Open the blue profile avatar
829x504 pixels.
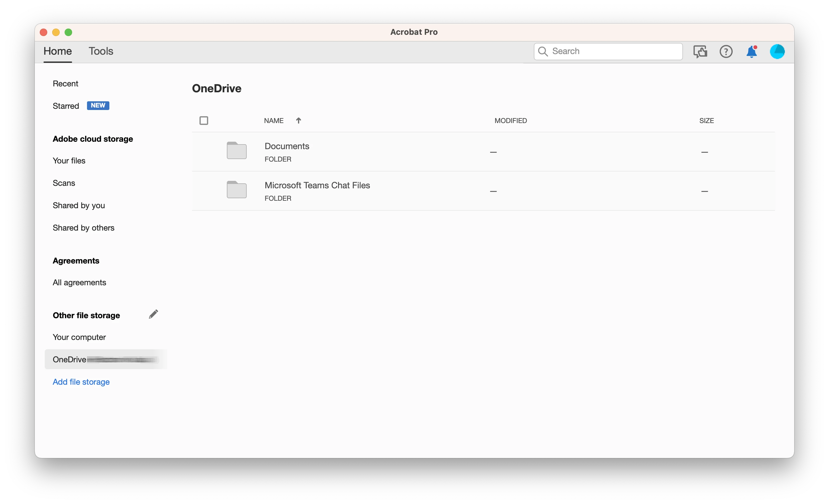coord(777,52)
